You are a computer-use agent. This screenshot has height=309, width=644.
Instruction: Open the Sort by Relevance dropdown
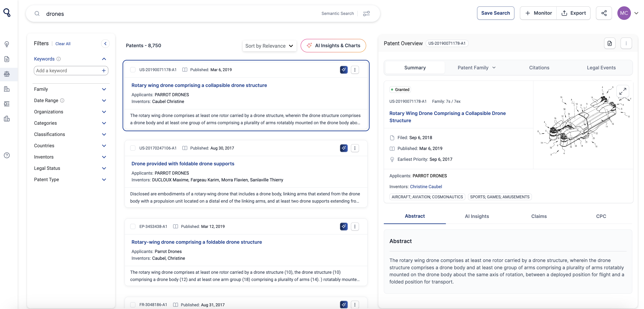269,46
